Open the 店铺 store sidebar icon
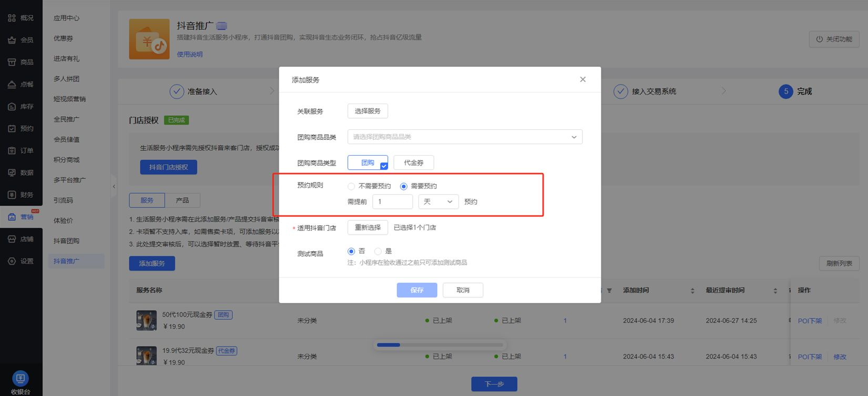The height and width of the screenshot is (396, 868). coord(12,239)
